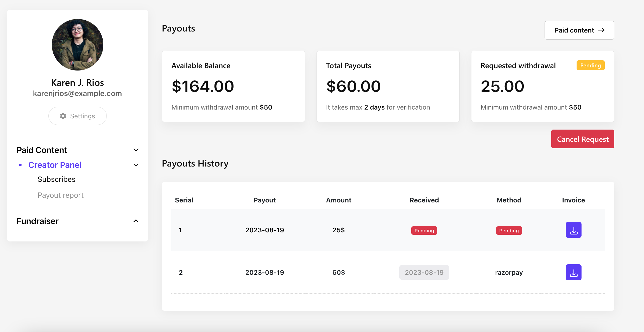Viewport: 644px width, 332px height.
Task: Click Karen J. Rios profile picture
Action: pos(78,45)
